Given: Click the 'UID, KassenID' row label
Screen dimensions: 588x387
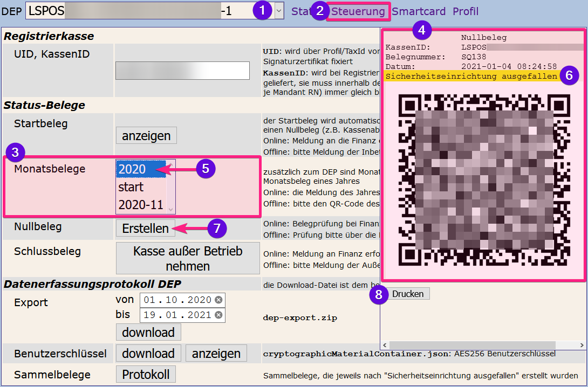Looking at the screenshot, I should [52, 54].
